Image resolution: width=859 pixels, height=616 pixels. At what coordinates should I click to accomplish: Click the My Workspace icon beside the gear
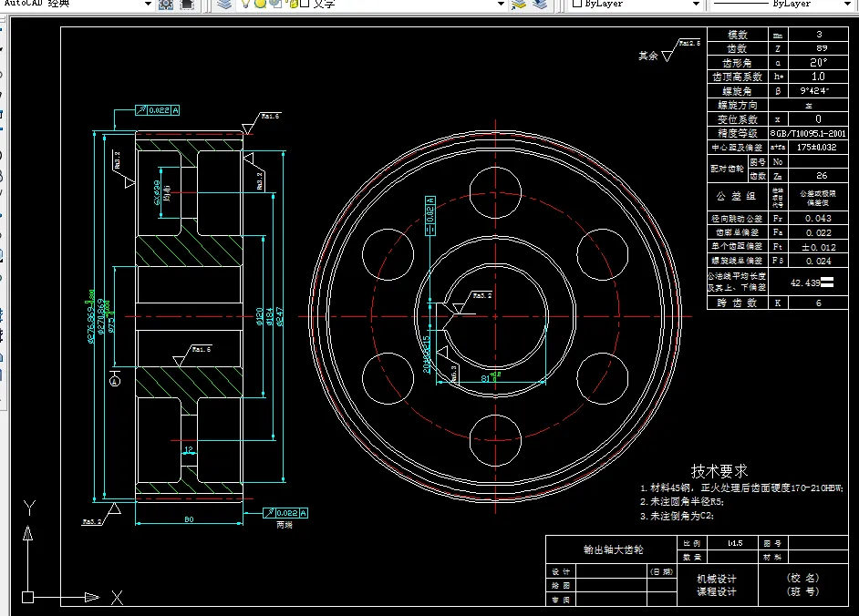point(187,5)
